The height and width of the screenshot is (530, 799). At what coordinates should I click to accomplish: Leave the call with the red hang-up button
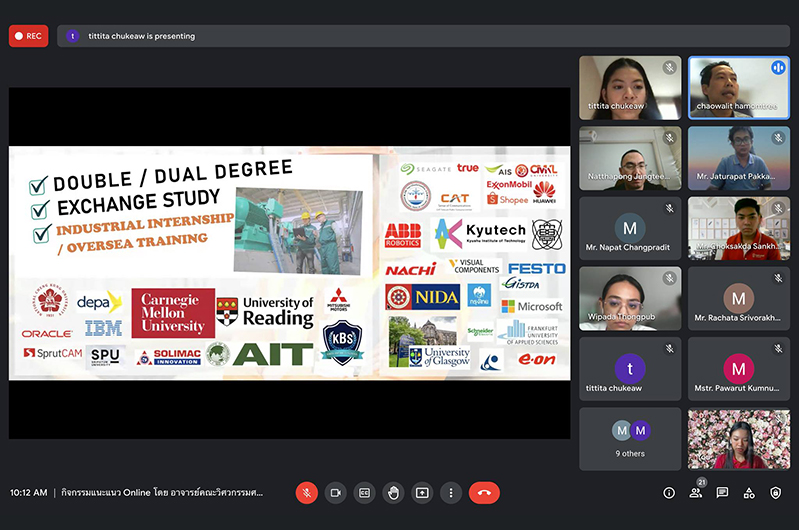tap(484, 493)
